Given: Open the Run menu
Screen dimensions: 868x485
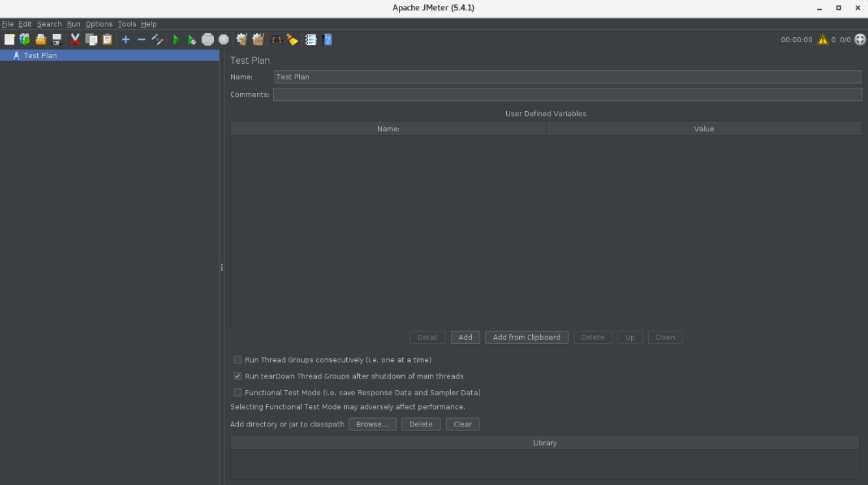Looking at the screenshot, I should (74, 24).
